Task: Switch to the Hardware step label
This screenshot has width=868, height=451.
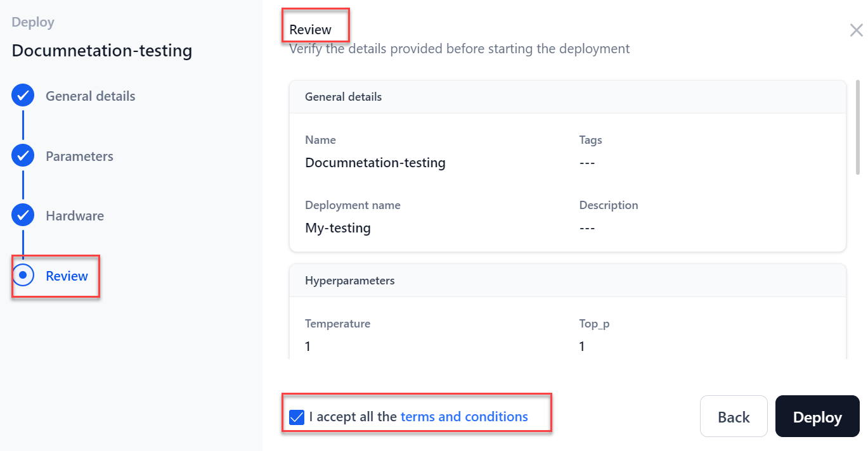Action: 75,216
